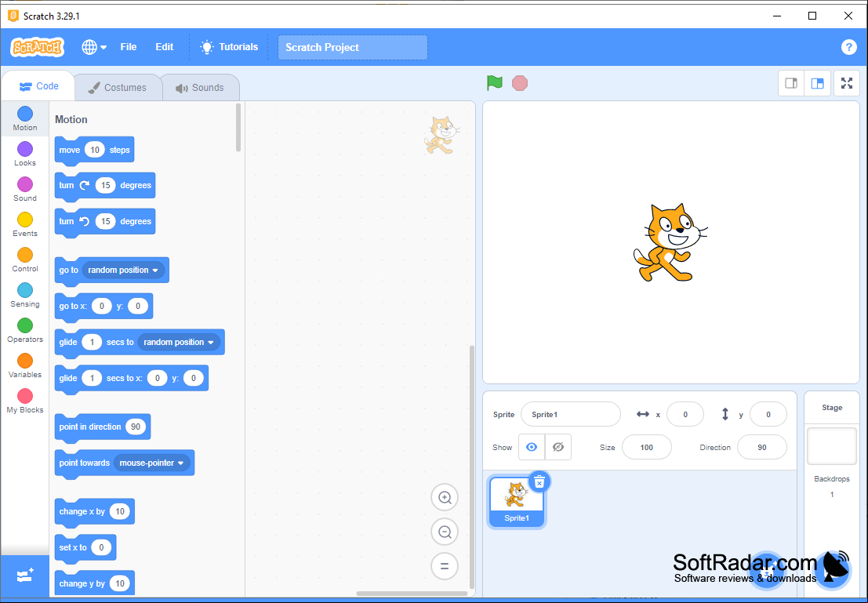Switch to the Code tab
The width and height of the screenshot is (868, 603).
click(x=38, y=86)
